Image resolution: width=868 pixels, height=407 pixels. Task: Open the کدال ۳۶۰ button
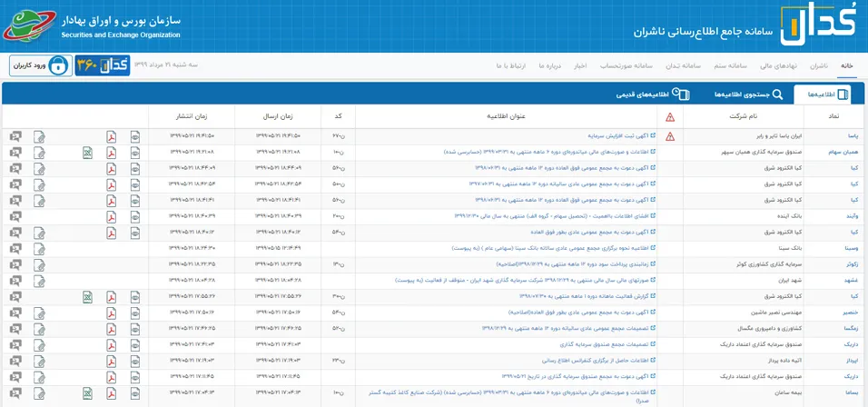tap(103, 65)
